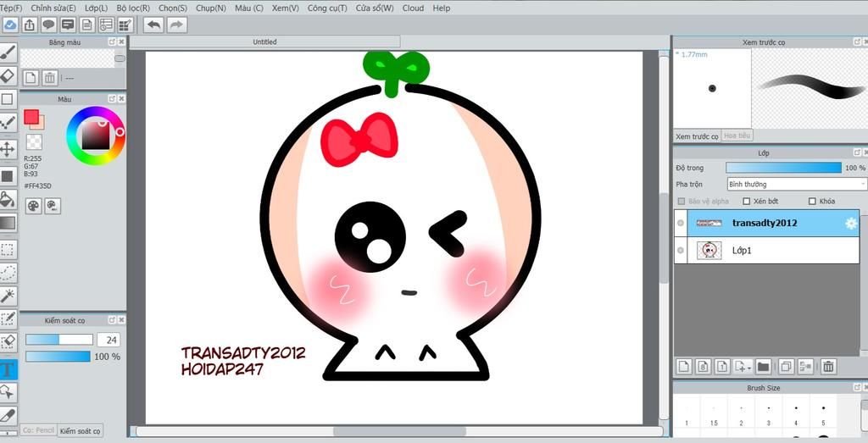Open the Tệp(F) menu
The width and height of the screenshot is (868, 443).
(11, 8)
